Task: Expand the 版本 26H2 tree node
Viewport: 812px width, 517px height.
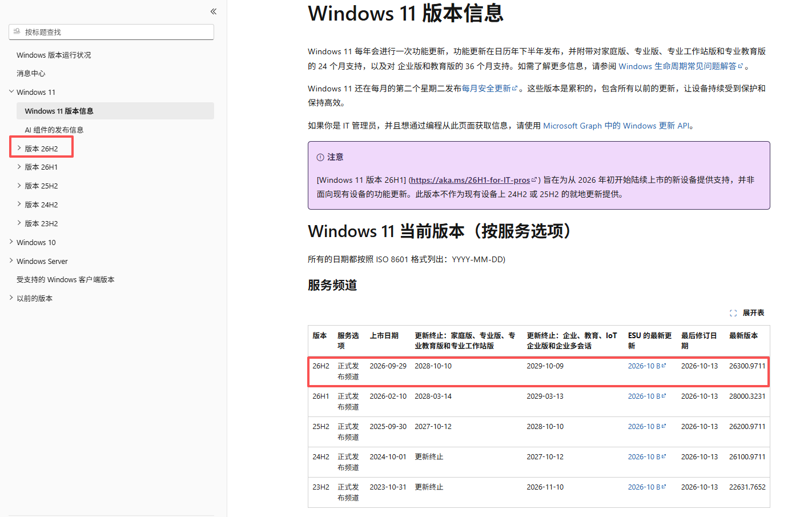Action: pos(19,148)
